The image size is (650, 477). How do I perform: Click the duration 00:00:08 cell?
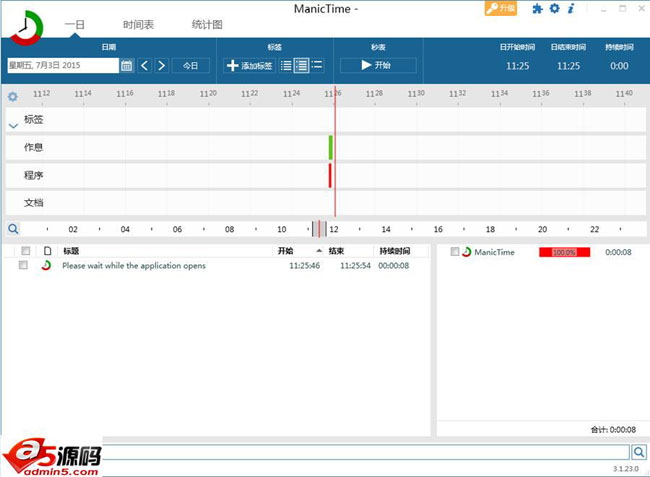[393, 266]
